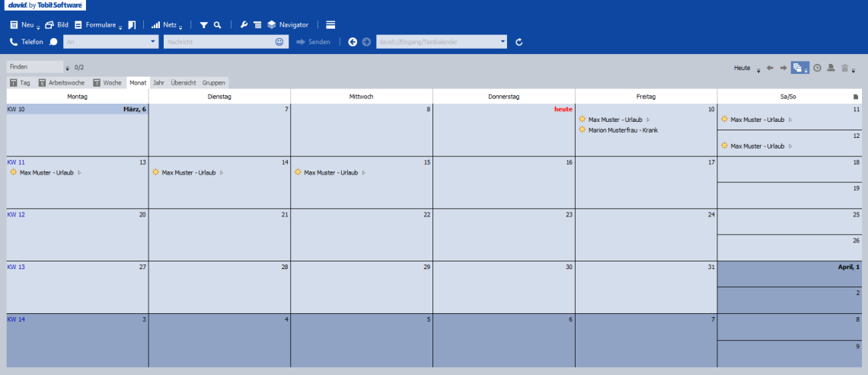Image resolution: width=868 pixels, height=375 pixels.
Task: Click the KW 11 week link
Action: (16, 162)
